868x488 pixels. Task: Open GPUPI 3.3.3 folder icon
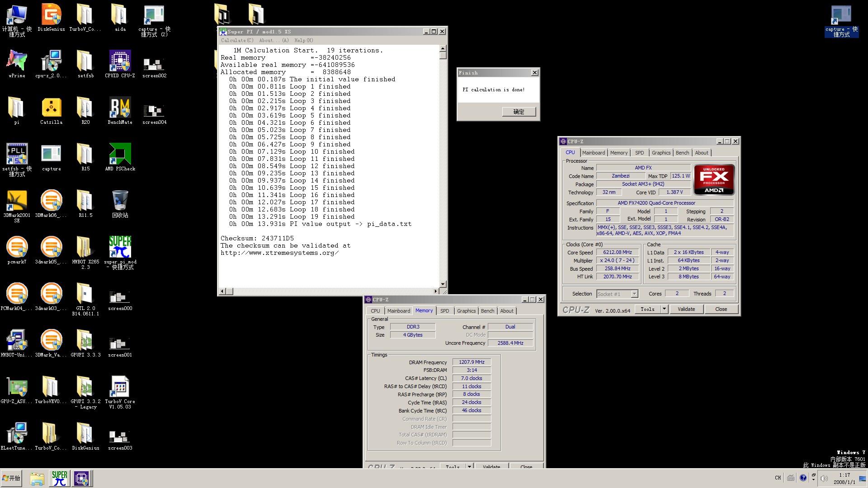(85, 343)
